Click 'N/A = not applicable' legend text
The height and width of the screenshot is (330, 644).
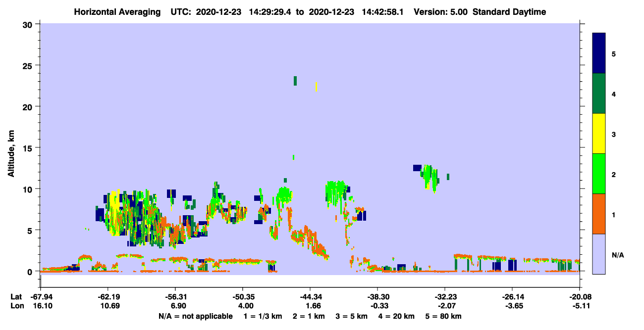(x=195, y=316)
